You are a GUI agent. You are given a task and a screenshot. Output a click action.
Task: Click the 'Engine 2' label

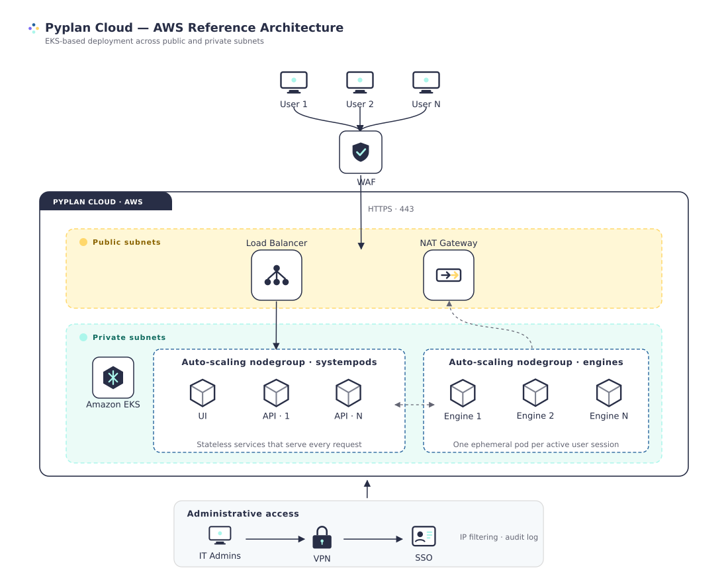535,415
